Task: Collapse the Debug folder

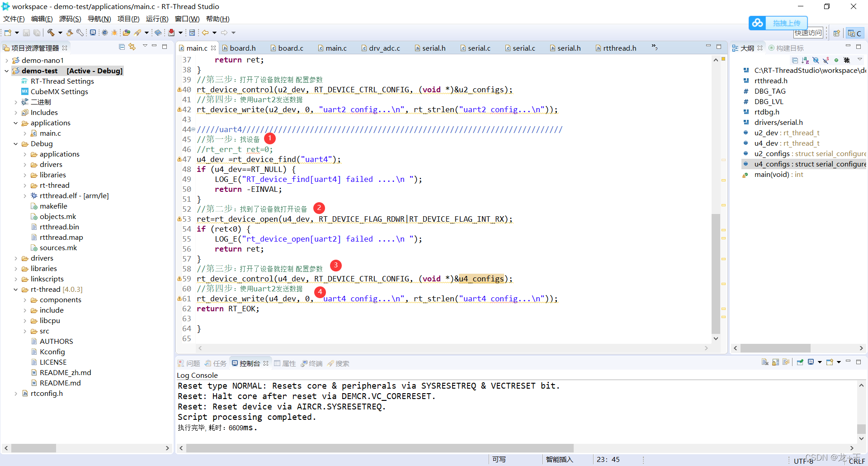Action: (16, 144)
